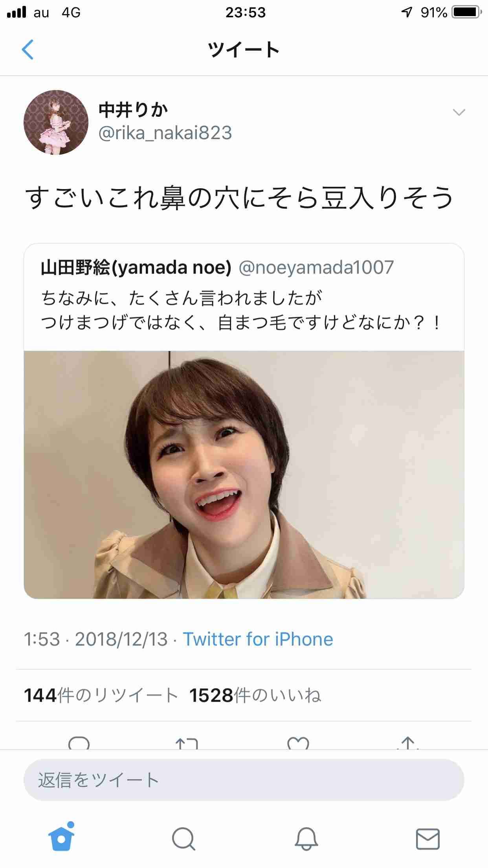This screenshot has height=868, width=488.
Task: View the 1528件のいいね list
Action: coord(255,695)
